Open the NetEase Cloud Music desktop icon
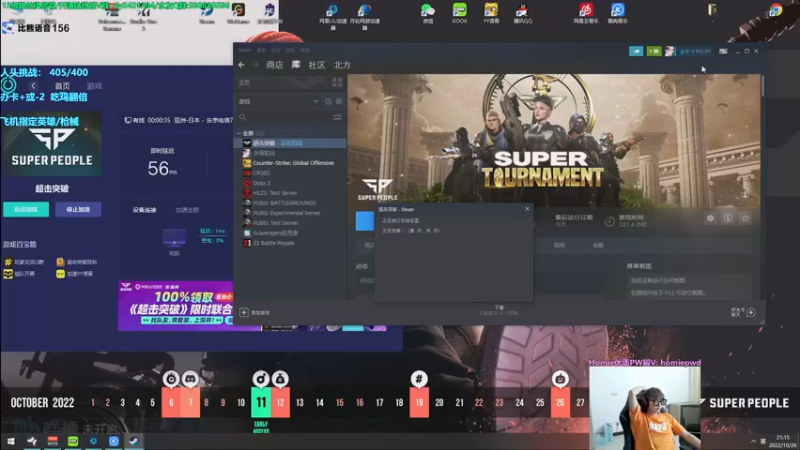The width and height of the screenshot is (800, 450). [586, 13]
